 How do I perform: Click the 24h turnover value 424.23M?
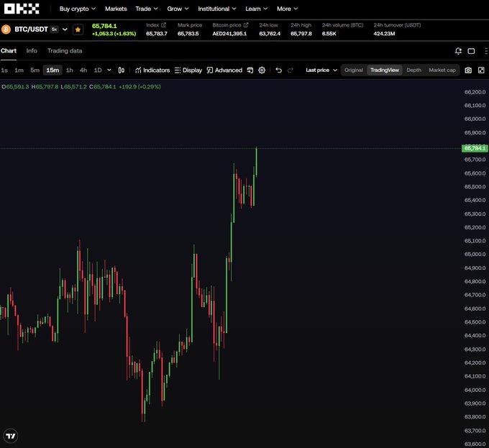tap(384, 34)
